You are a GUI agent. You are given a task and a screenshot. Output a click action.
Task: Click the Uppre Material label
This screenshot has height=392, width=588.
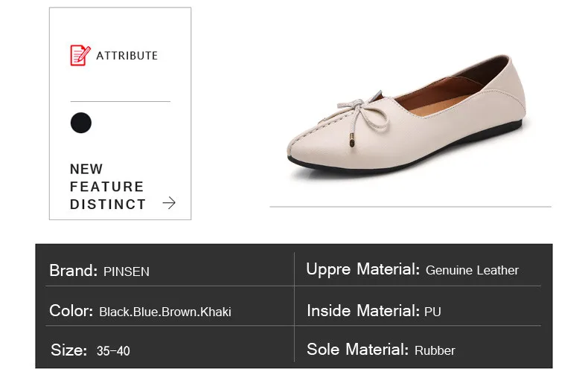point(362,269)
